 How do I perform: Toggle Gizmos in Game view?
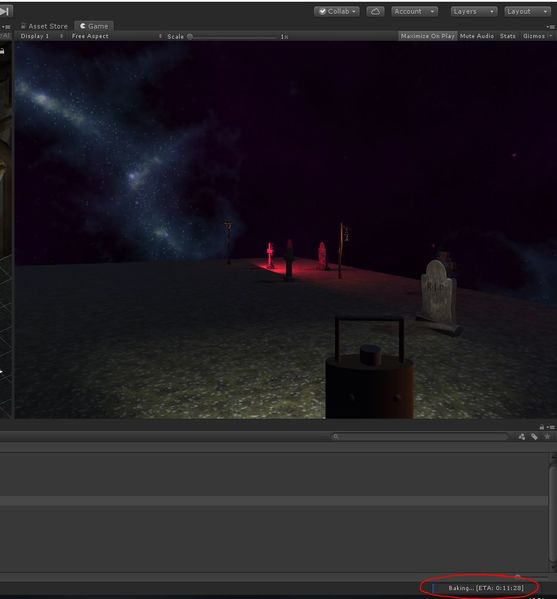[x=534, y=36]
